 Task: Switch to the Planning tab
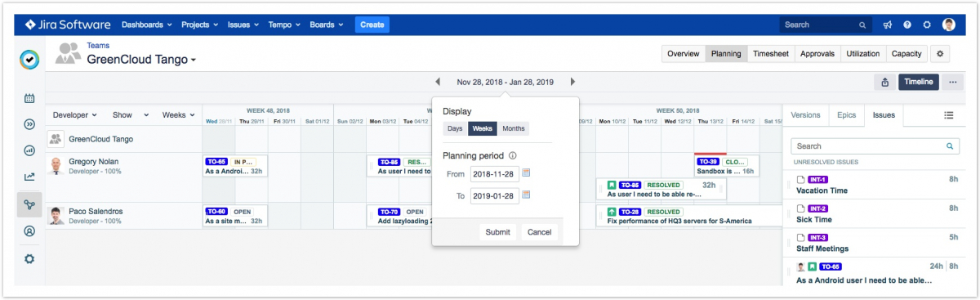(726, 54)
